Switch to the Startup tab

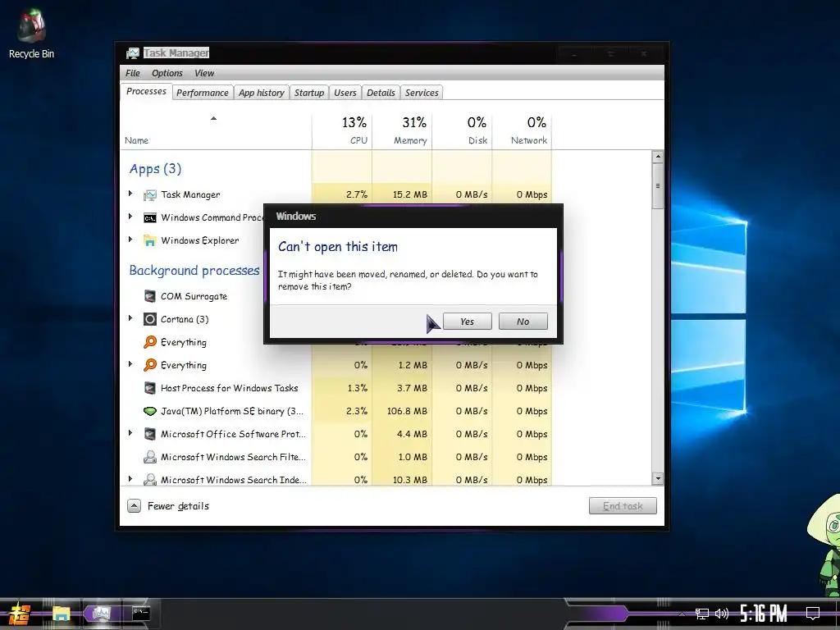(x=309, y=93)
